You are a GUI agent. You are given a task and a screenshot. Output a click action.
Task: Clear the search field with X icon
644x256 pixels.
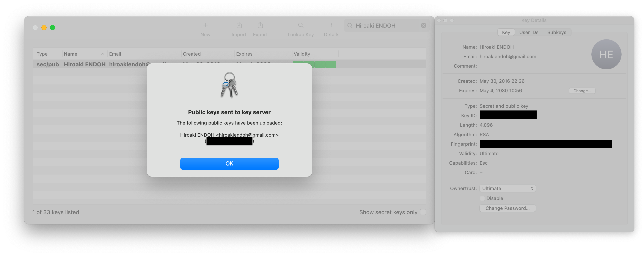(423, 25)
